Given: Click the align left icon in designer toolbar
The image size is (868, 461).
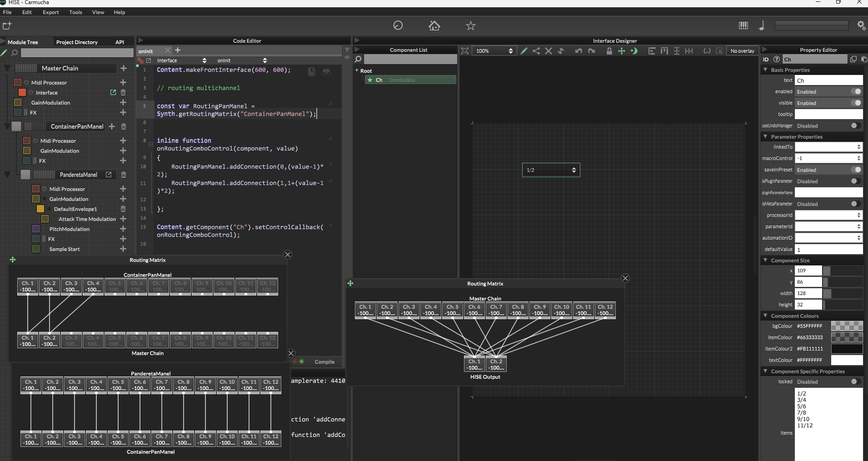Looking at the screenshot, I should click(x=652, y=51).
